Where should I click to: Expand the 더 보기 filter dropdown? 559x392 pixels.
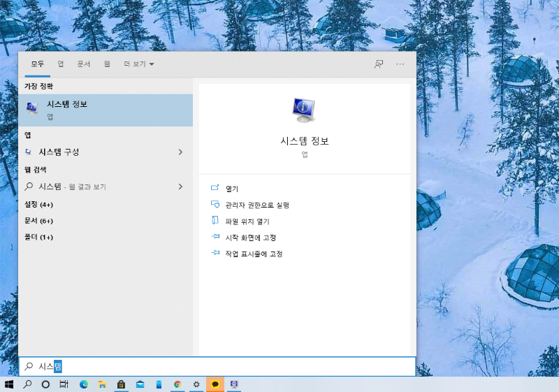tap(139, 64)
